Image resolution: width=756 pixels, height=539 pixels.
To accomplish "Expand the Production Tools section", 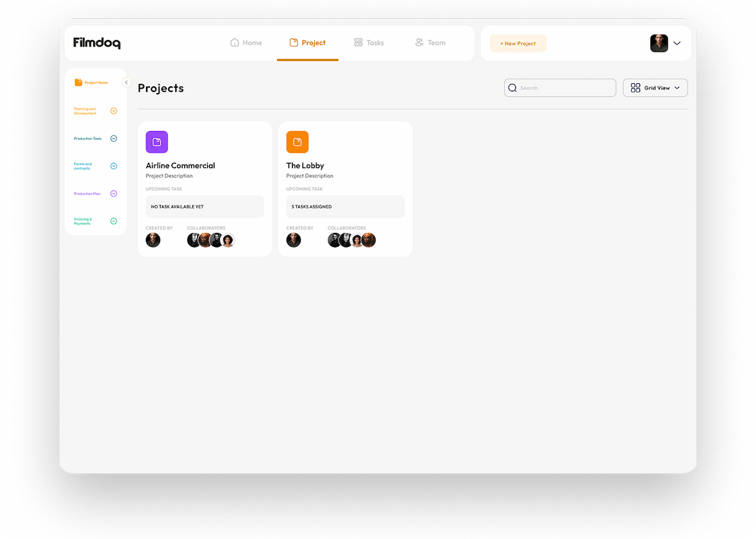I will 113,139.
